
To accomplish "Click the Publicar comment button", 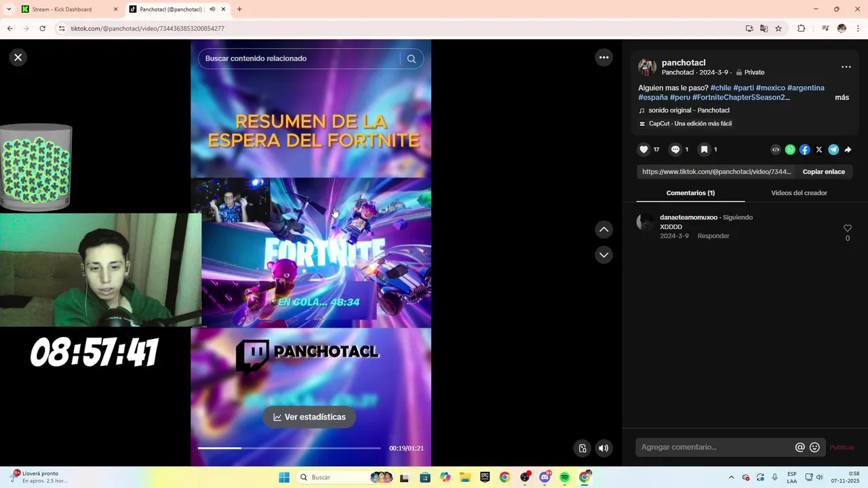I will point(842,447).
